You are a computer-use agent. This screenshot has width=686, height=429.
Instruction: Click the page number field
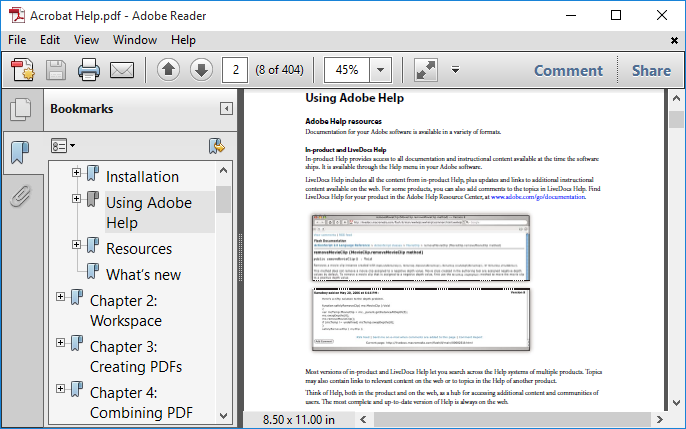click(x=235, y=70)
